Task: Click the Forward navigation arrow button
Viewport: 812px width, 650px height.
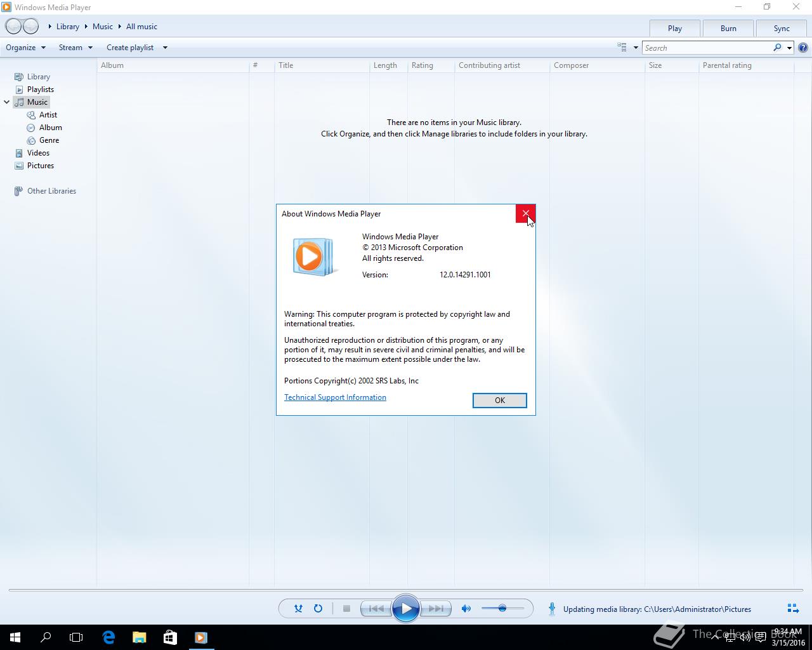Action: 30,27
